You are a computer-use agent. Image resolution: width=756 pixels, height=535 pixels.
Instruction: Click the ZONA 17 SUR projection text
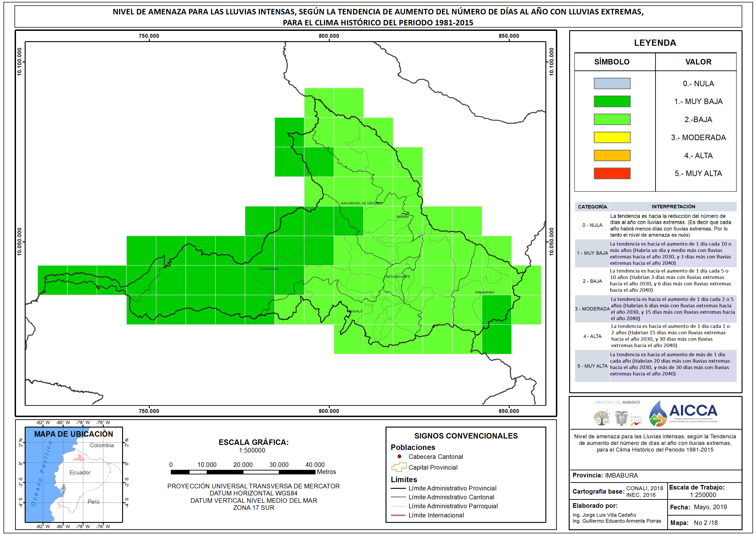tap(253, 508)
